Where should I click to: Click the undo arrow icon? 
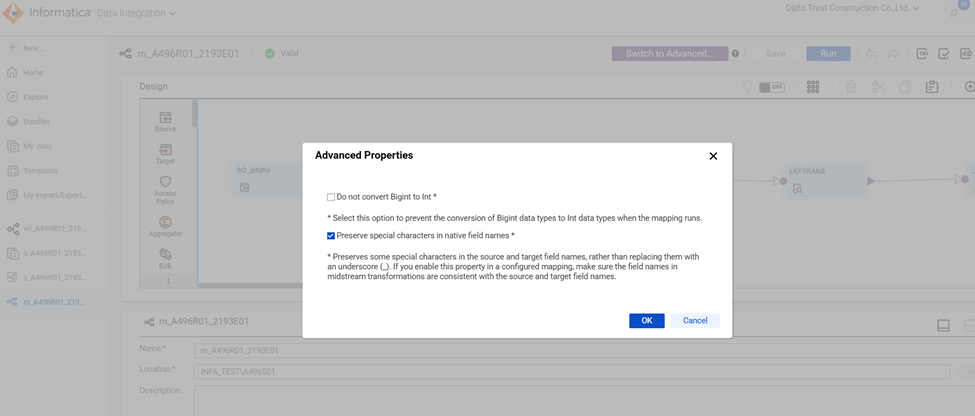(x=872, y=54)
